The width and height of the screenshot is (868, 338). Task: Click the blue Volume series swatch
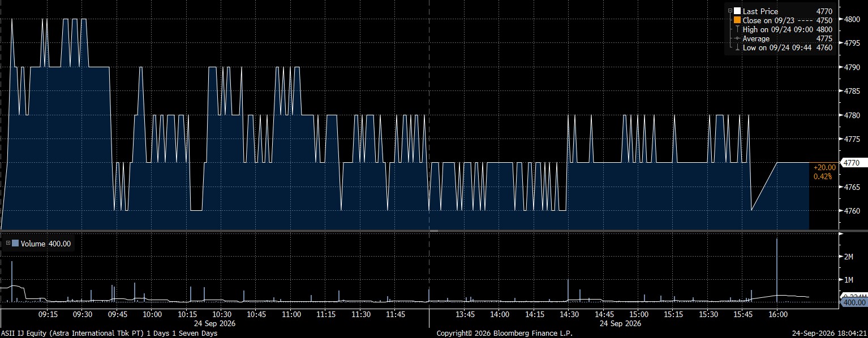(x=16, y=244)
